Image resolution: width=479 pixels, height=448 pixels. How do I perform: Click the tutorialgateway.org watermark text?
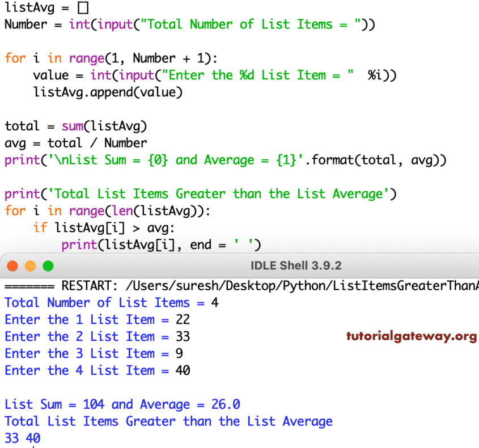pyautogui.click(x=412, y=336)
